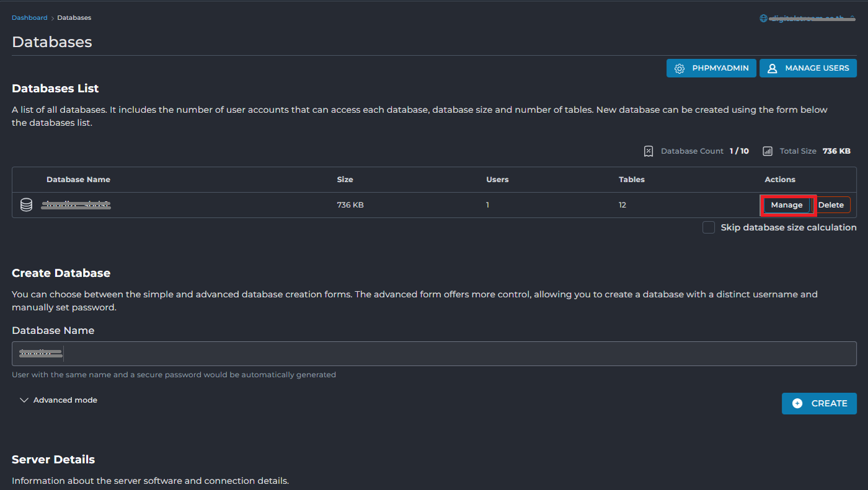Expand the Advanced mode section
868x490 pixels.
(65, 400)
